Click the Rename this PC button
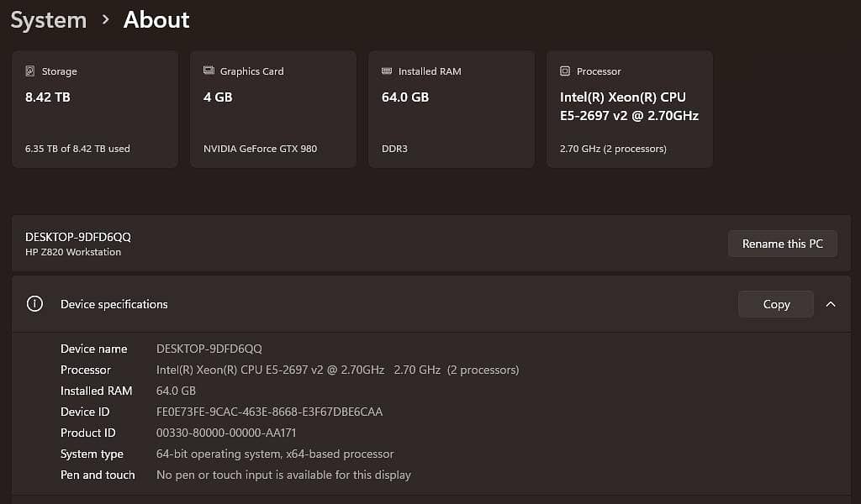 point(783,244)
